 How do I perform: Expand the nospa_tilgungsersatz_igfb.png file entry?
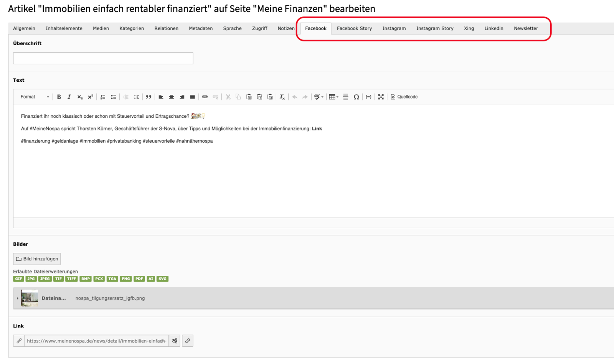click(x=18, y=298)
